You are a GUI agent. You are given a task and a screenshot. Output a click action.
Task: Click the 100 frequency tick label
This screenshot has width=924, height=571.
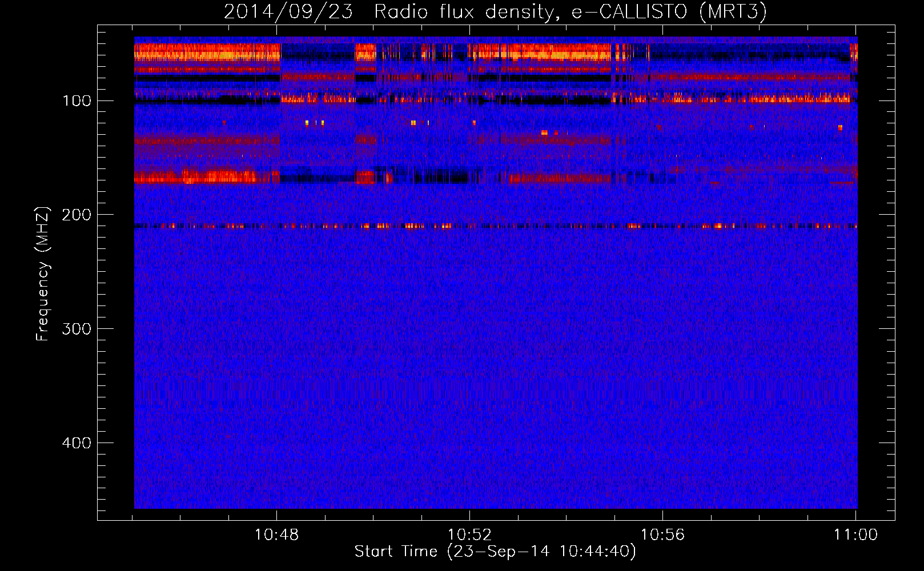click(x=77, y=101)
